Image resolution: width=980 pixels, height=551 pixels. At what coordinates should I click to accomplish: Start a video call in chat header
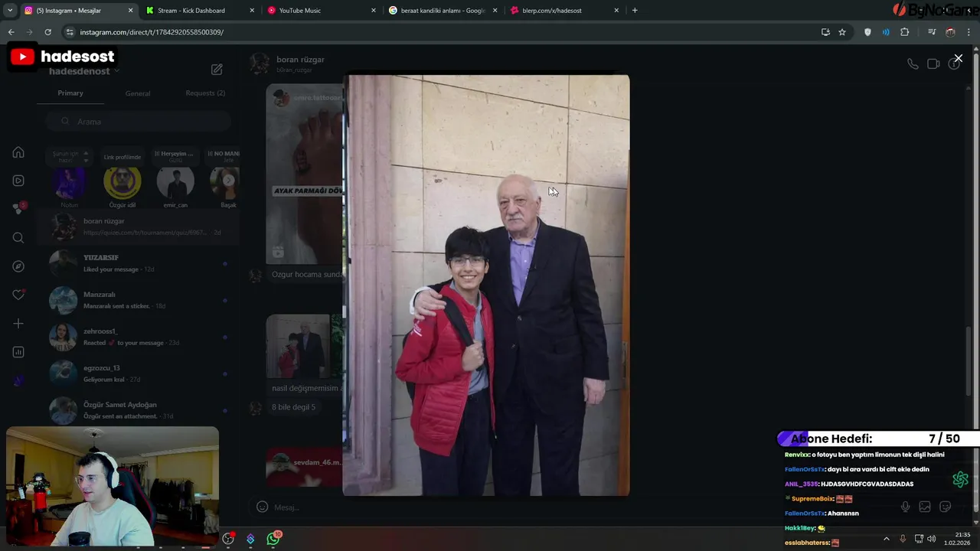[933, 64]
